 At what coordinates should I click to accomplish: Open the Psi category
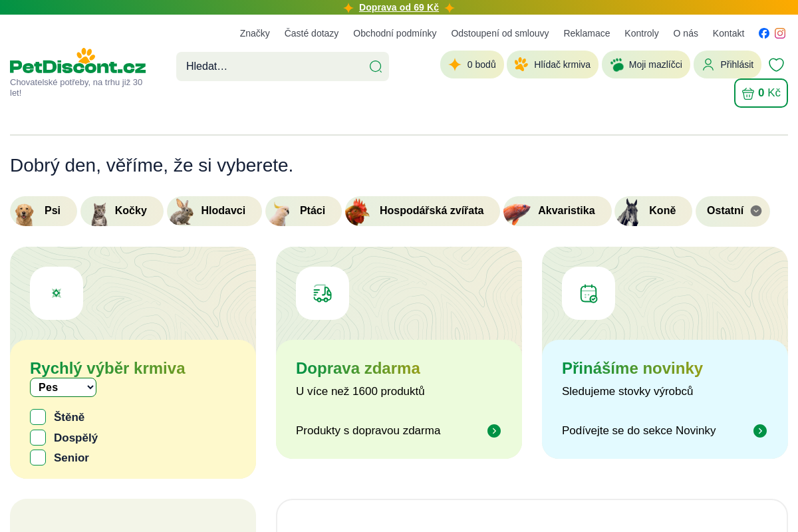(44, 211)
